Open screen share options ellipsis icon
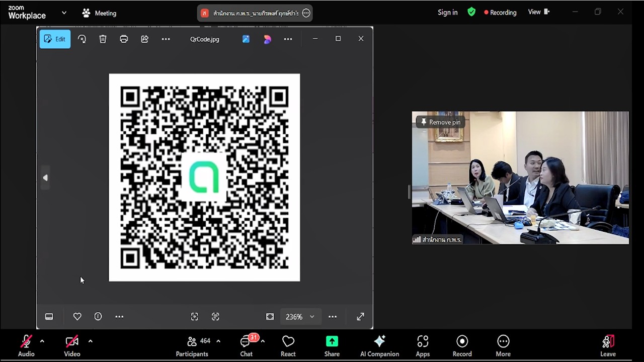The height and width of the screenshot is (362, 644). click(306, 13)
